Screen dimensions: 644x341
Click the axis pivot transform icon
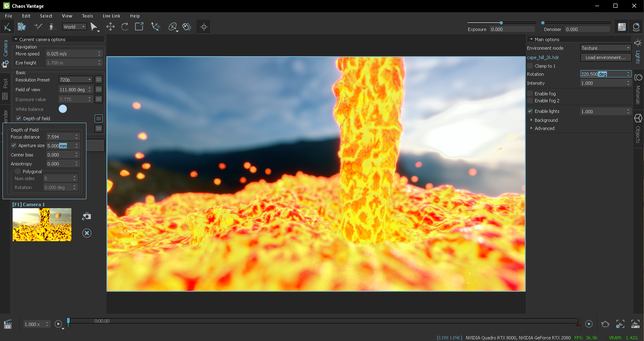pyautogui.click(x=155, y=27)
